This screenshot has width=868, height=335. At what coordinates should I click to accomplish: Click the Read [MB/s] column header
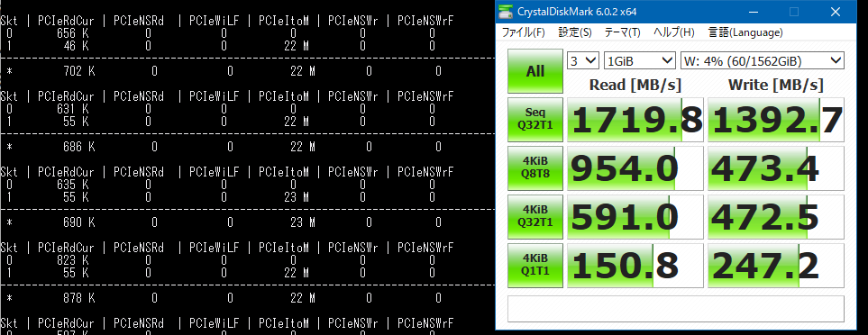635,85
